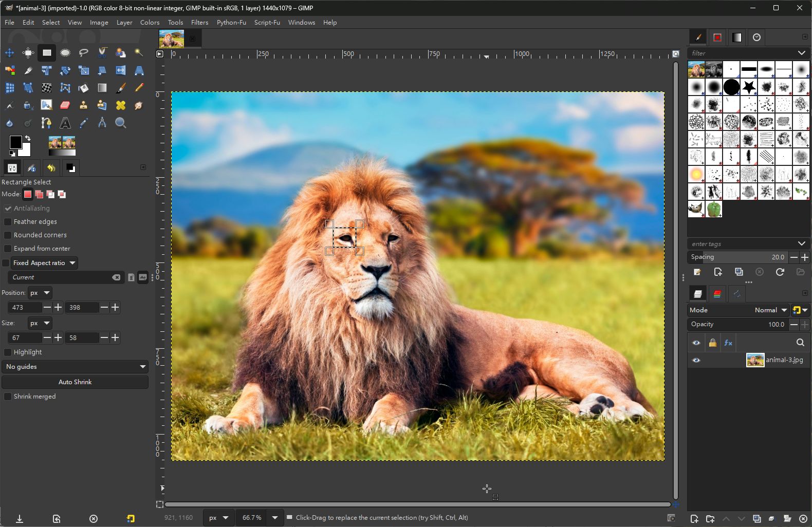Image resolution: width=812 pixels, height=527 pixels.
Task: Click the animal-3 image tab thumbnail
Action: pos(172,39)
